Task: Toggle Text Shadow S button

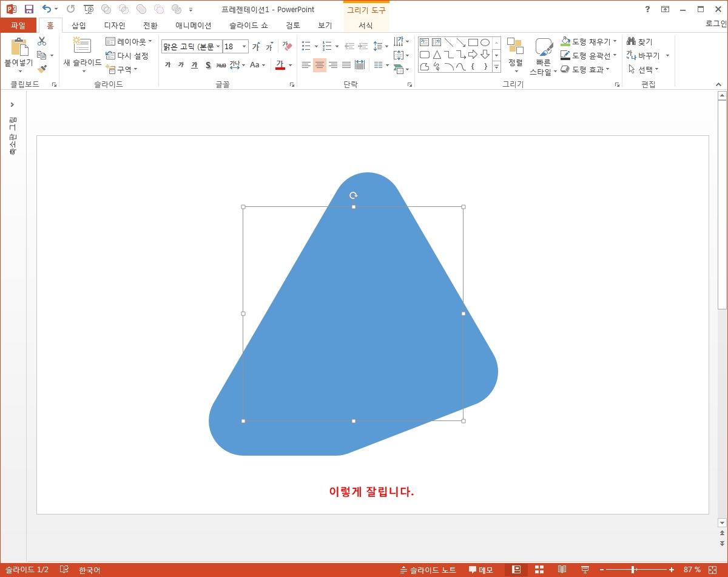Action: (207, 65)
